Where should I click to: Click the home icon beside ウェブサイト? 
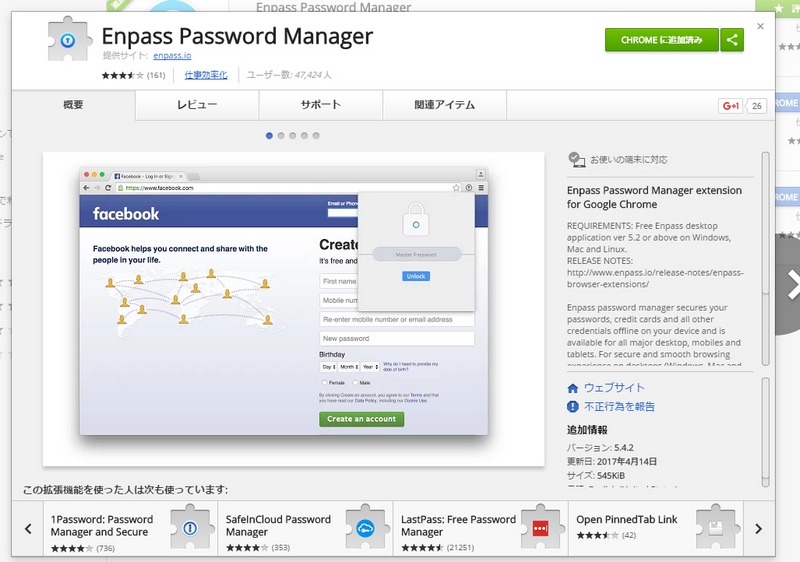click(x=572, y=388)
